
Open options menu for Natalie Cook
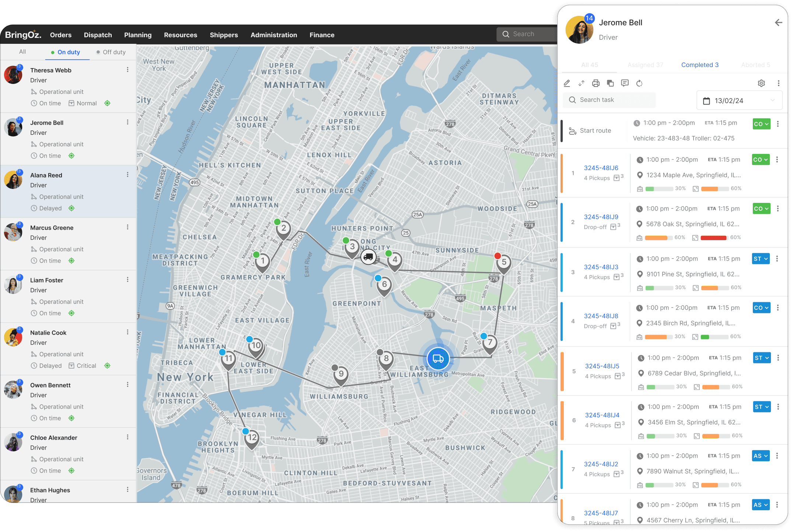[x=127, y=332]
